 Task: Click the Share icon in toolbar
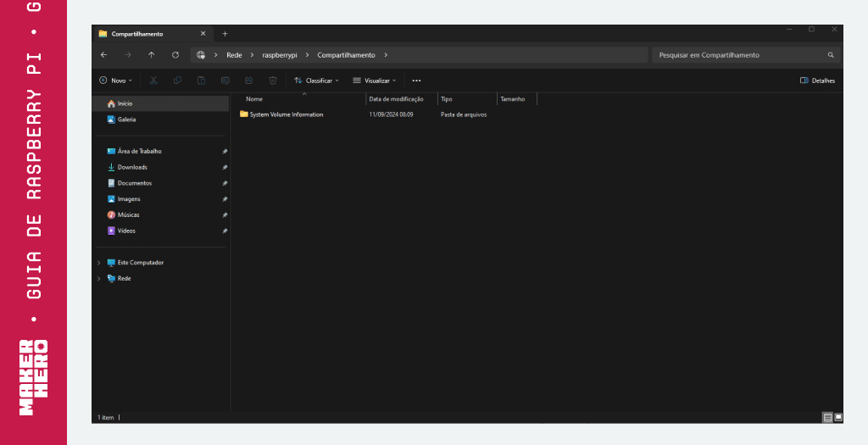click(249, 81)
